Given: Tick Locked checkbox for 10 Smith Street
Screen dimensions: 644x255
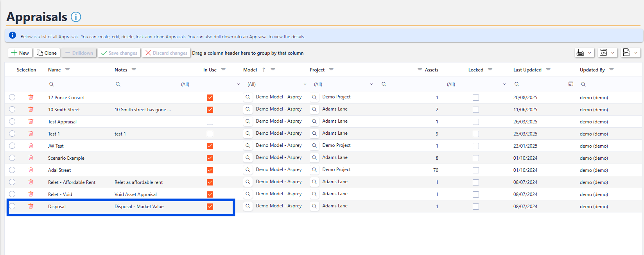Looking at the screenshot, I should (475, 110).
